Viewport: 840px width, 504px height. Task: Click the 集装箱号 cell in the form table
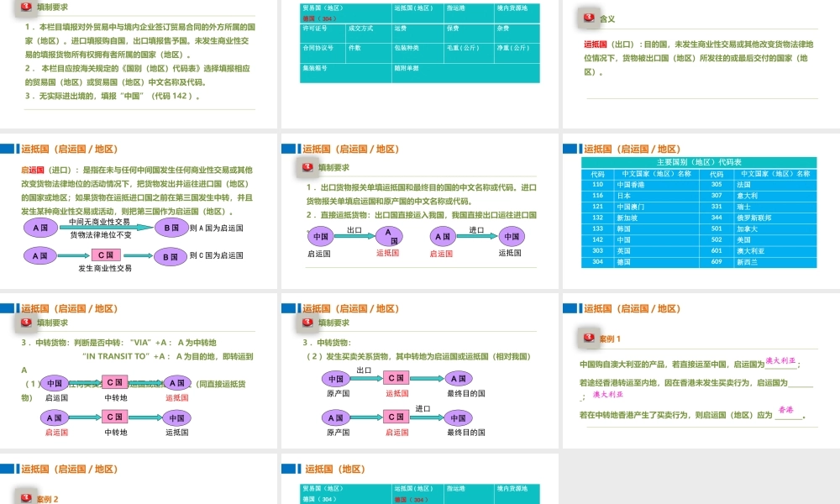[x=345, y=73]
